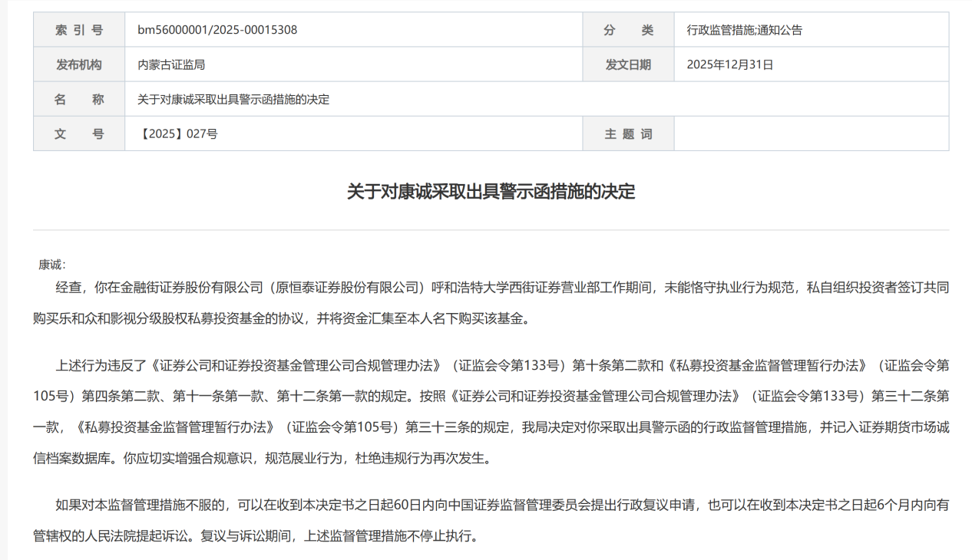Click index number bm56000001/2025-00015308

(x=217, y=30)
